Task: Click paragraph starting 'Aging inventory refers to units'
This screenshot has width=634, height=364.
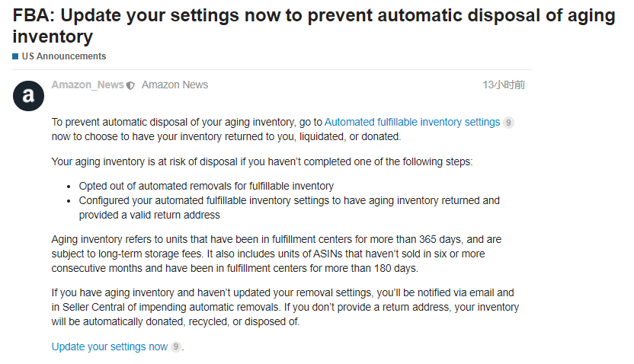Action: coord(276,254)
